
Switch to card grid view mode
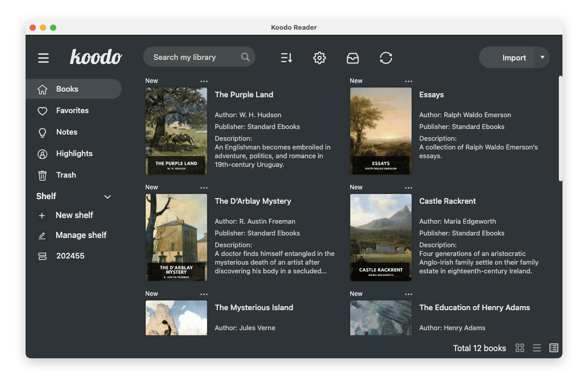pyautogui.click(x=520, y=348)
